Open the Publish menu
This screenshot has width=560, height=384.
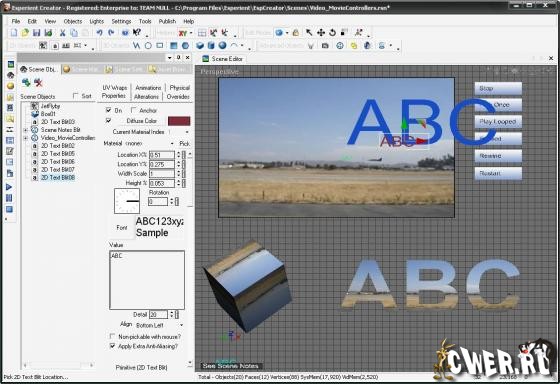[167, 21]
